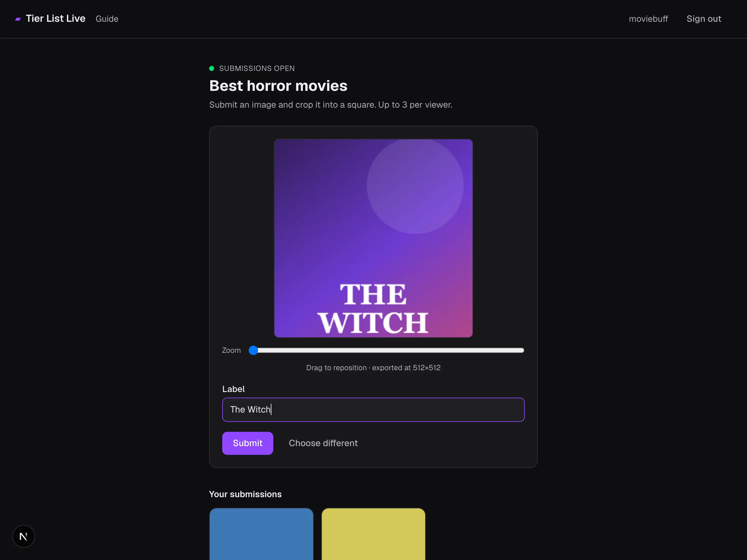This screenshot has width=747, height=560.
Task: Open the moviebuff profile
Action: pos(648,19)
